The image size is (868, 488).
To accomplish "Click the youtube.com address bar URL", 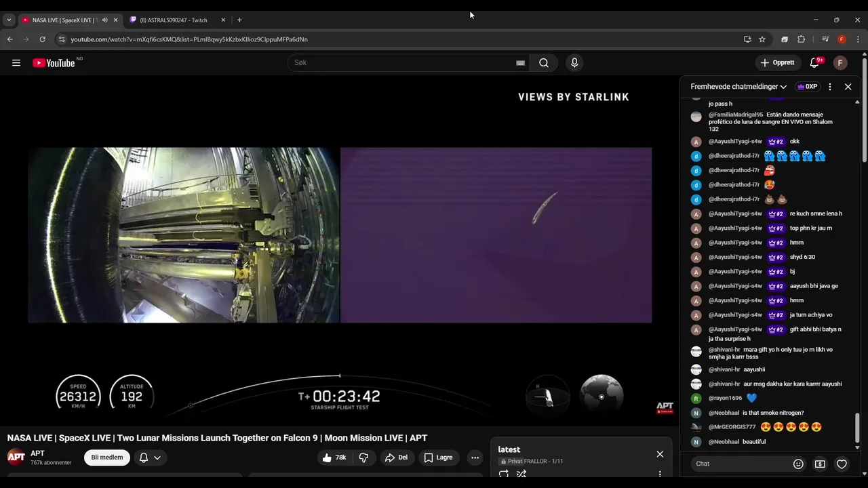I will click(x=189, y=39).
